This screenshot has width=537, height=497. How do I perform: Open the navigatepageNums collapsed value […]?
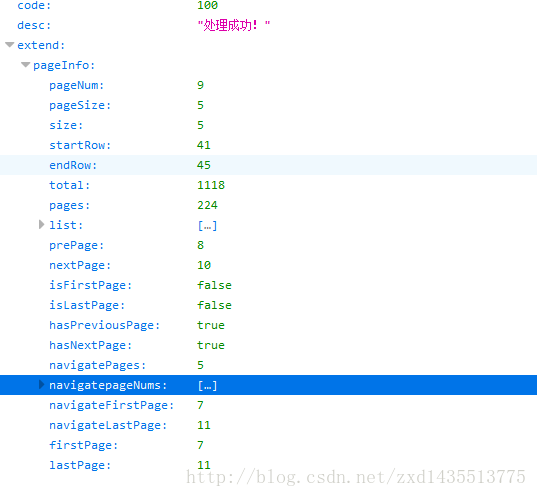(207, 385)
